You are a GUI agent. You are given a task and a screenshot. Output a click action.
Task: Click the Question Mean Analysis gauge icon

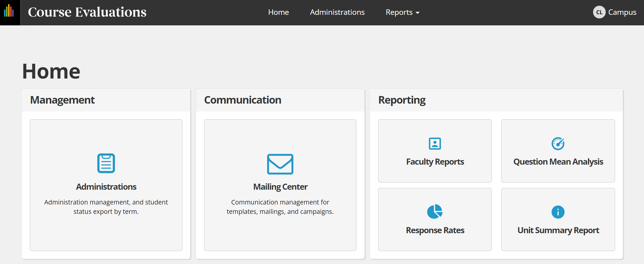(558, 144)
